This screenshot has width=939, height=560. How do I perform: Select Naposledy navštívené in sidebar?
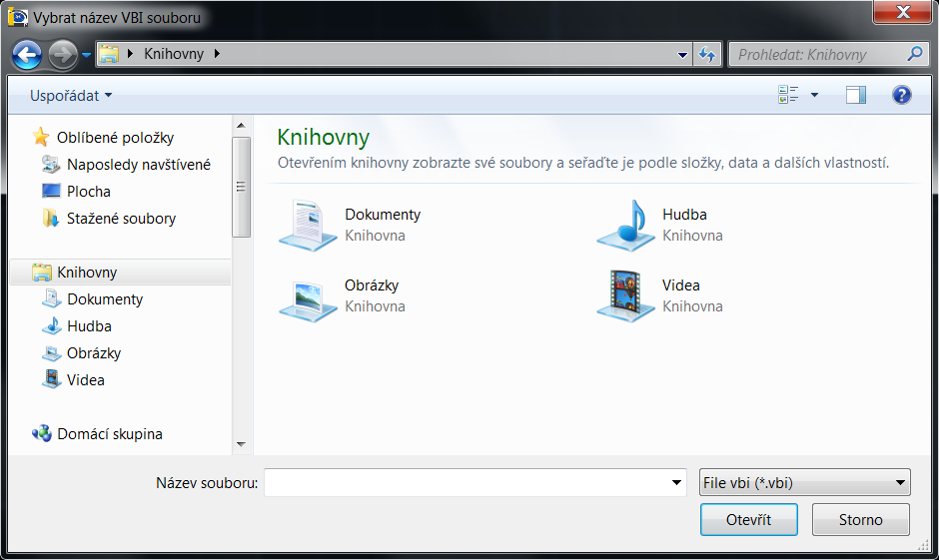pos(138,165)
